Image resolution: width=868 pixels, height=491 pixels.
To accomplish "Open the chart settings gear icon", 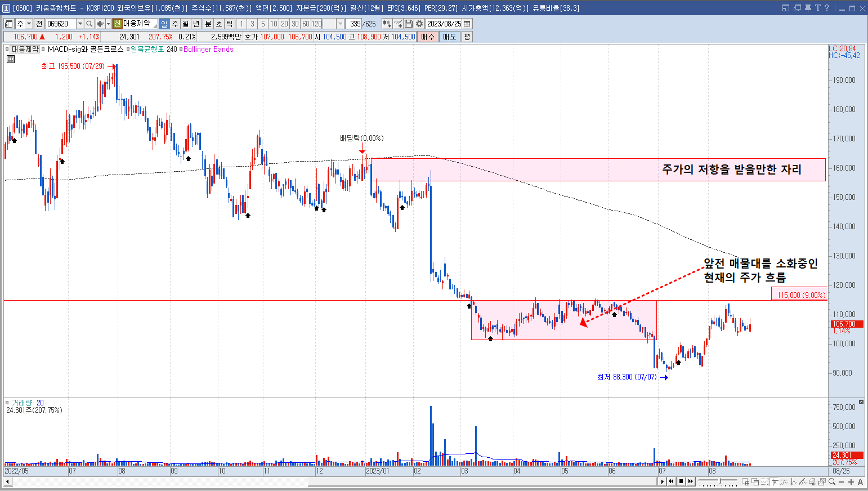I will [x=419, y=24].
